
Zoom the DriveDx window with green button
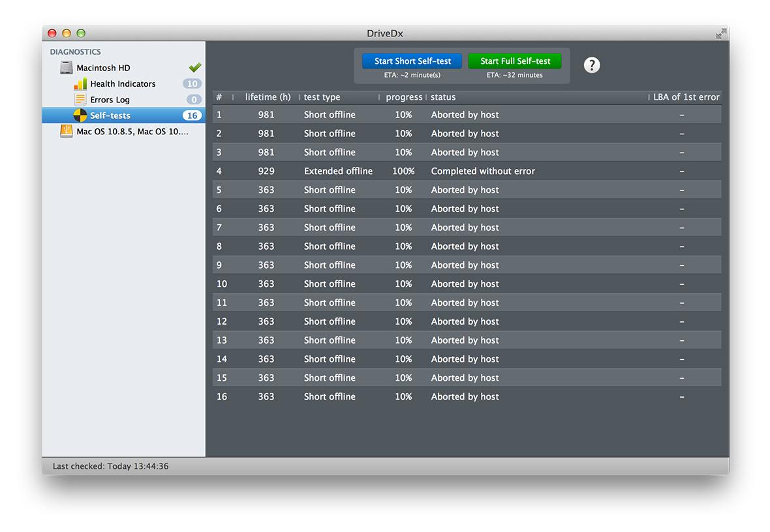(x=81, y=33)
